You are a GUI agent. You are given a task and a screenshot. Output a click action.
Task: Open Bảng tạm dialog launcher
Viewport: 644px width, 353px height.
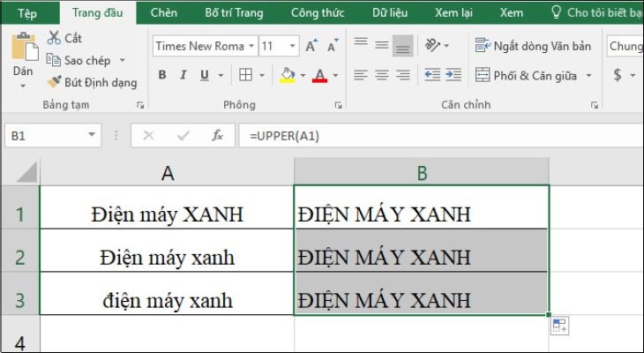pos(140,105)
